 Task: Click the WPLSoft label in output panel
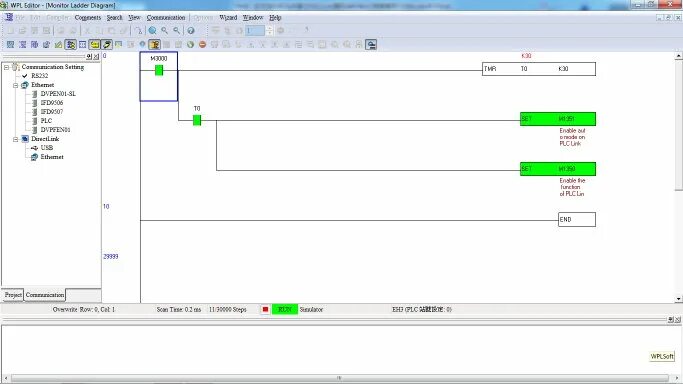[662, 356]
